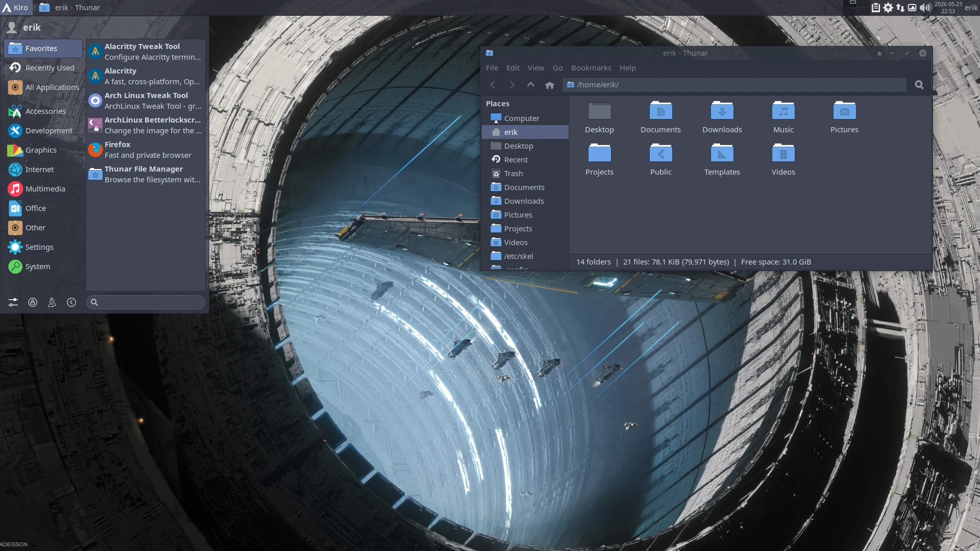This screenshot has height=551, width=980.
Task: Select Trash in Places sidebar
Action: (525, 174)
